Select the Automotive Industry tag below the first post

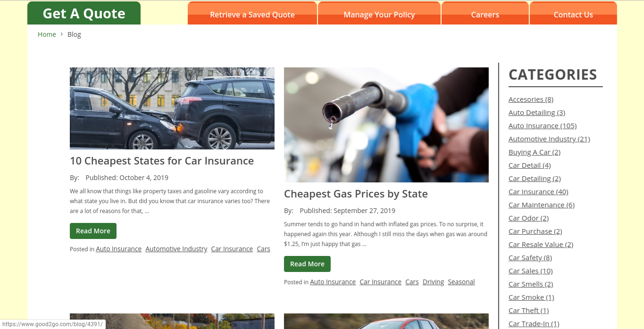coord(176,249)
